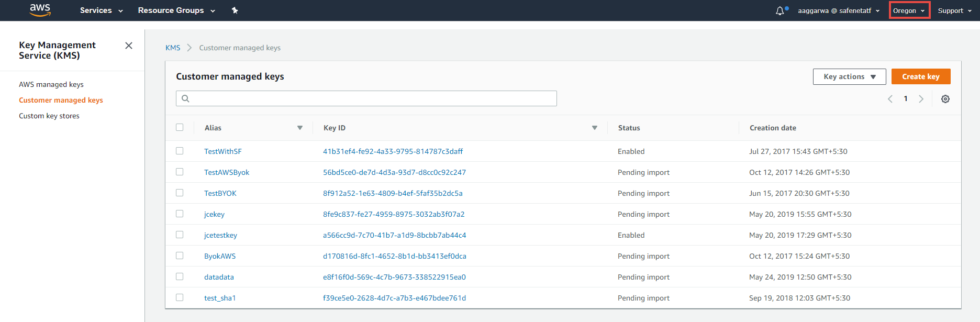Viewport: 980px width, 322px height.
Task: Open table preferences gear icon
Action: [945, 99]
